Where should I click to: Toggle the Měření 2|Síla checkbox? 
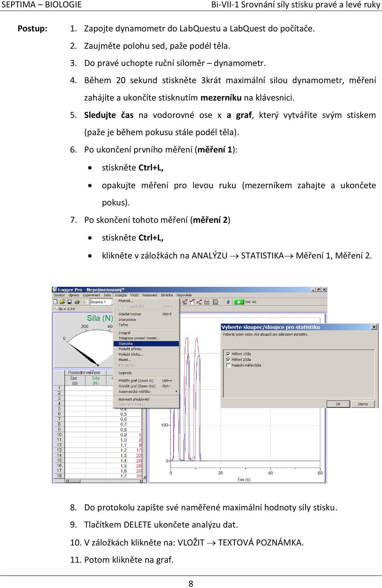coord(228,359)
